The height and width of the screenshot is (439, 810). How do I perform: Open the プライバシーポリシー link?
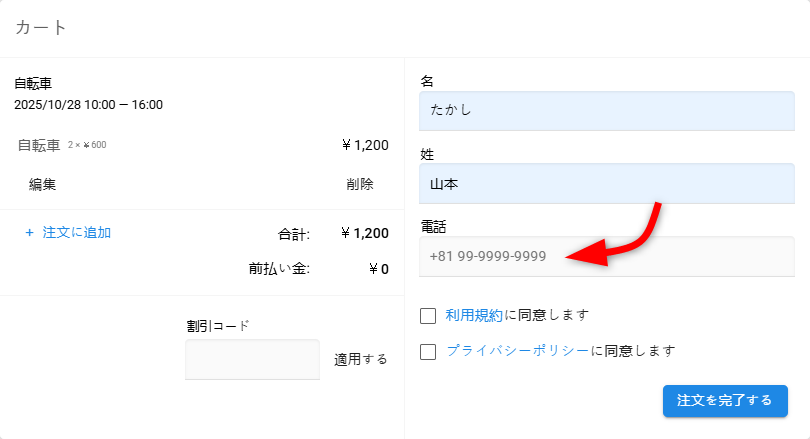point(517,351)
